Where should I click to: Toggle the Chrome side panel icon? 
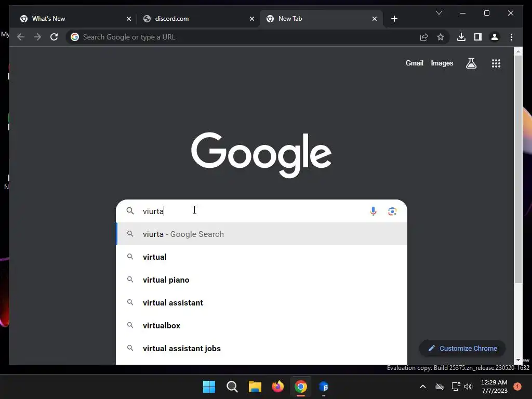(x=478, y=37)
